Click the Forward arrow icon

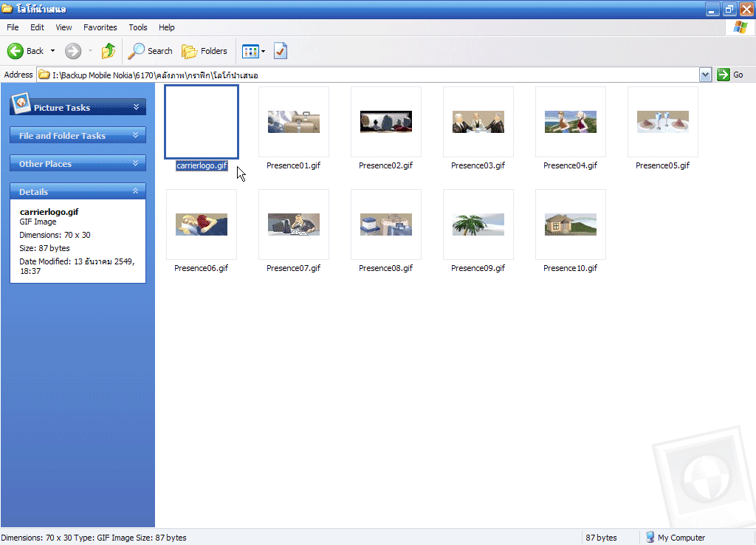pos(73,51)
